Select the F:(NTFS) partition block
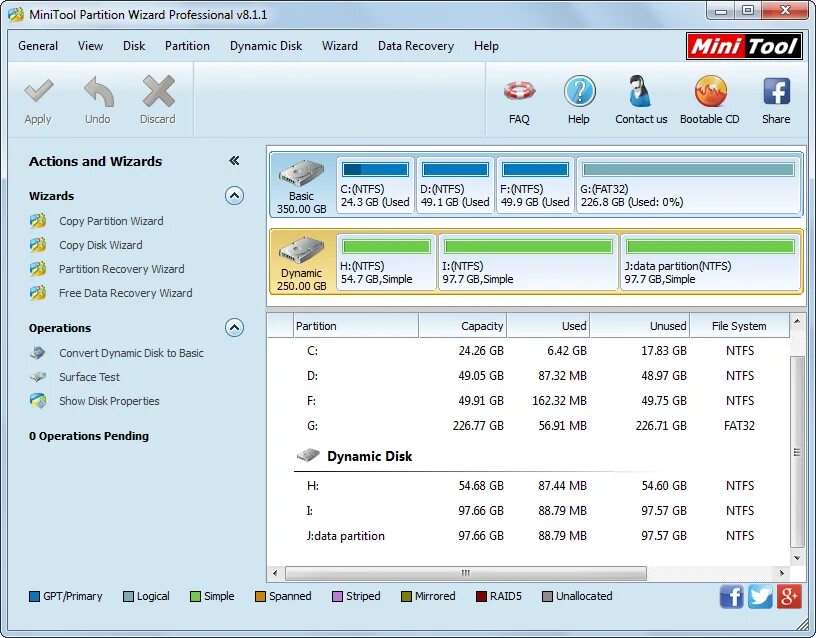This screenshot has width=816, height=638. point(536,185)
